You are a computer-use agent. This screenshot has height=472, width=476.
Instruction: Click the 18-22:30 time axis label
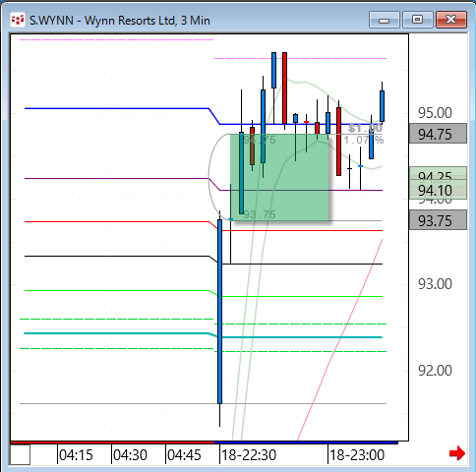coord(249,455)
